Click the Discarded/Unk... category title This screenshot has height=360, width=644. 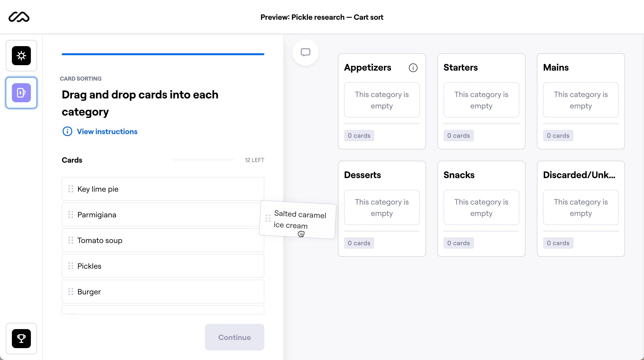point(579,175)
